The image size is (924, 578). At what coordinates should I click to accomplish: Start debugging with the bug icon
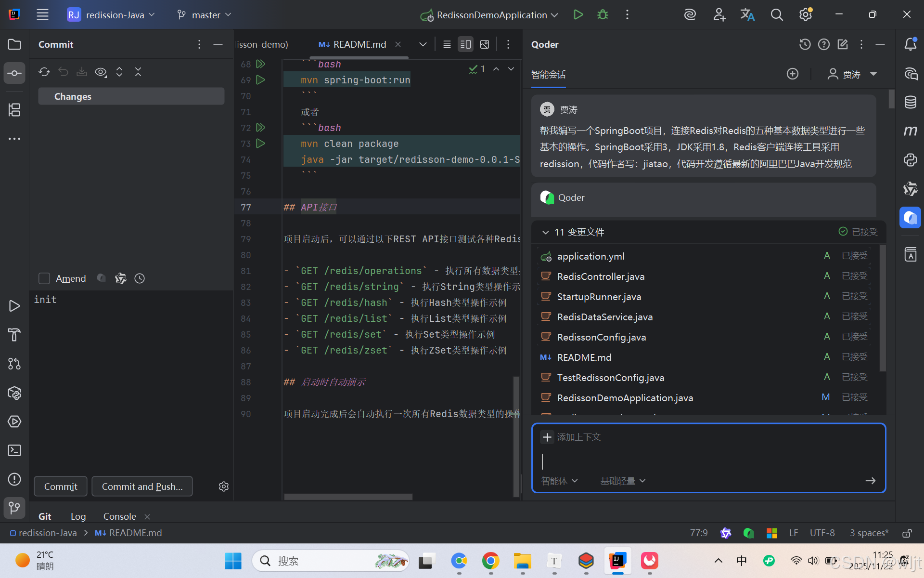tap(602, 14)
